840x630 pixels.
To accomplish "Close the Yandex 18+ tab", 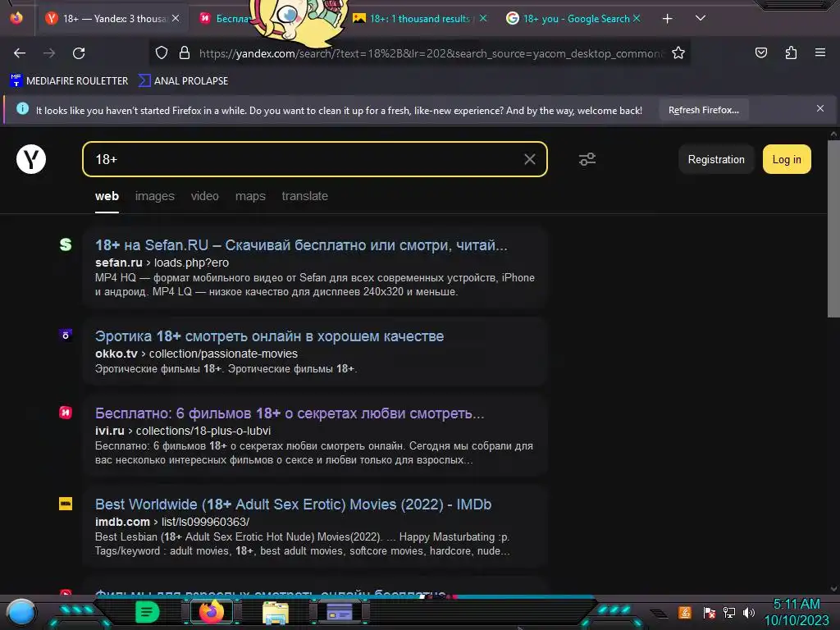I will (x=176, y=18).
